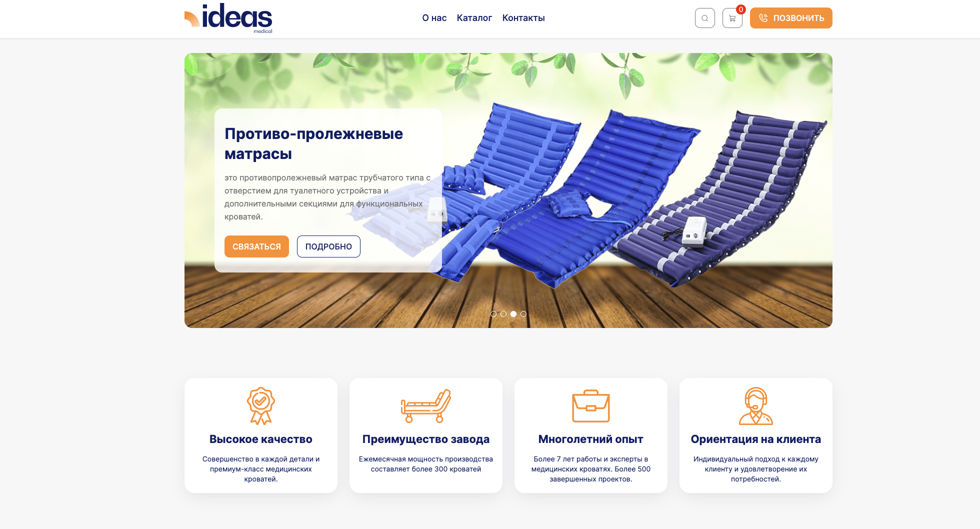
Task: Click the ideas medical logo
Action: tap(228, 18)
